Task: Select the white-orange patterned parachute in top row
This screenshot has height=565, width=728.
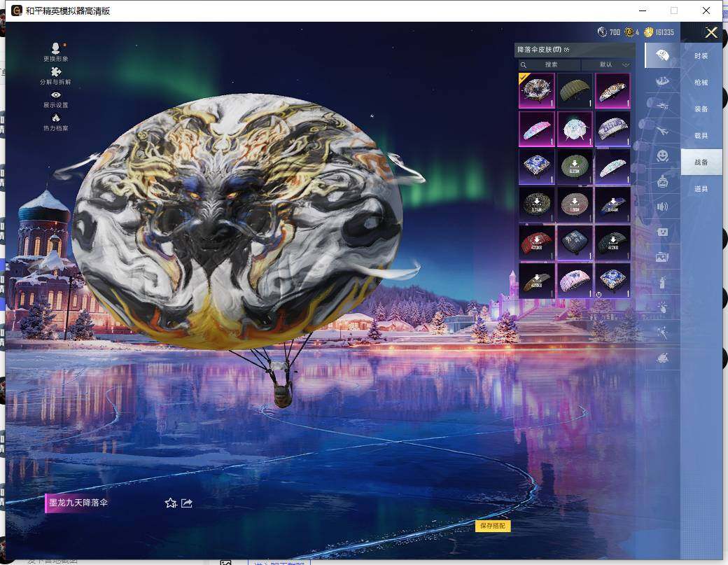Action: (x=613, y=90)
